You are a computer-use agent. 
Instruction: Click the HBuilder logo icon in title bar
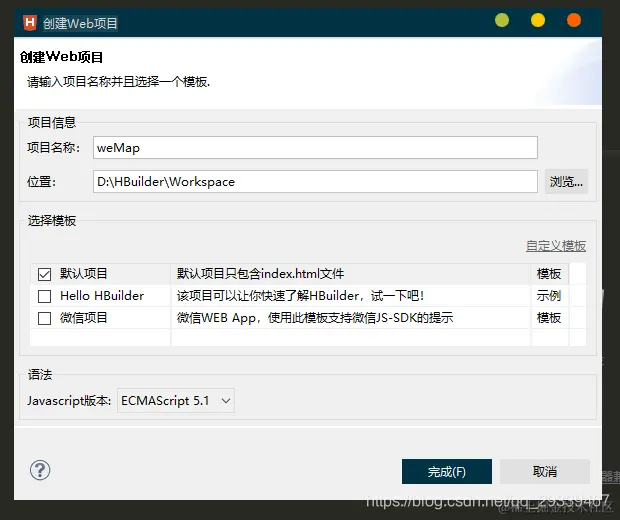30,23
